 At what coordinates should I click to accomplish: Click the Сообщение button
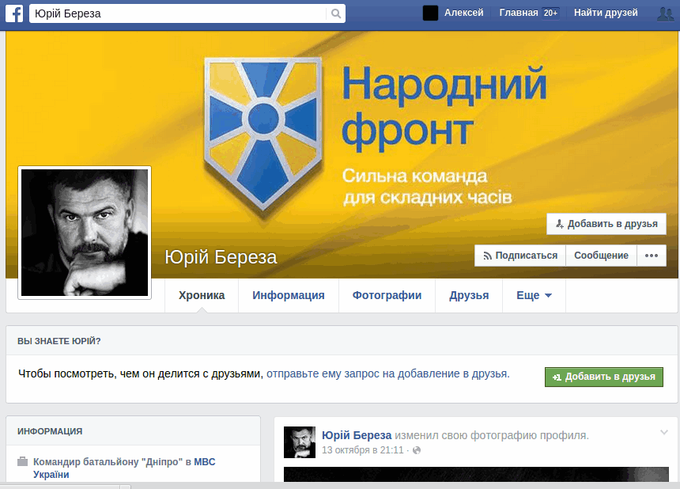[601, 255]
